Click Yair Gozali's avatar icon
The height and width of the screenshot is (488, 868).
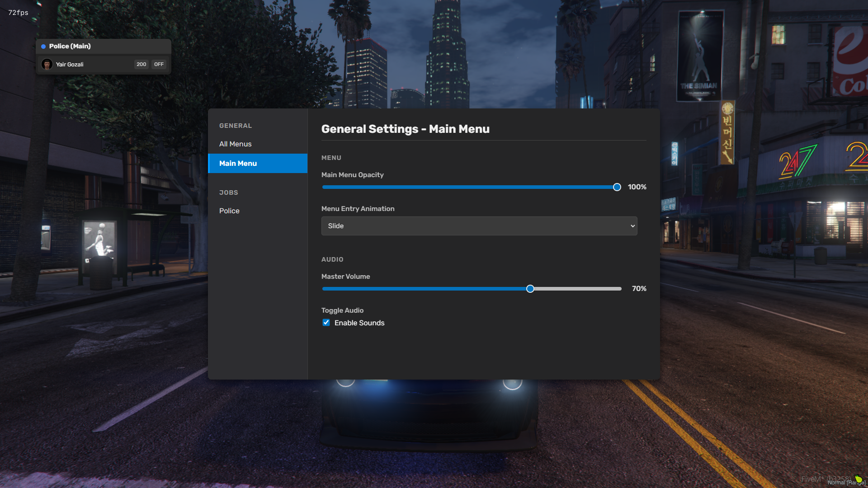click(47, 64)
